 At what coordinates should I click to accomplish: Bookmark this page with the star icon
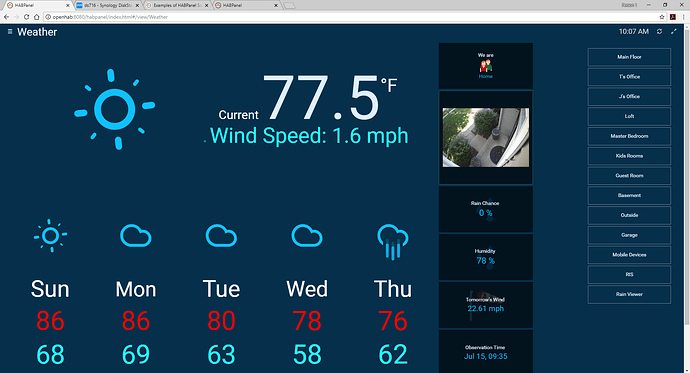(662, 17)
